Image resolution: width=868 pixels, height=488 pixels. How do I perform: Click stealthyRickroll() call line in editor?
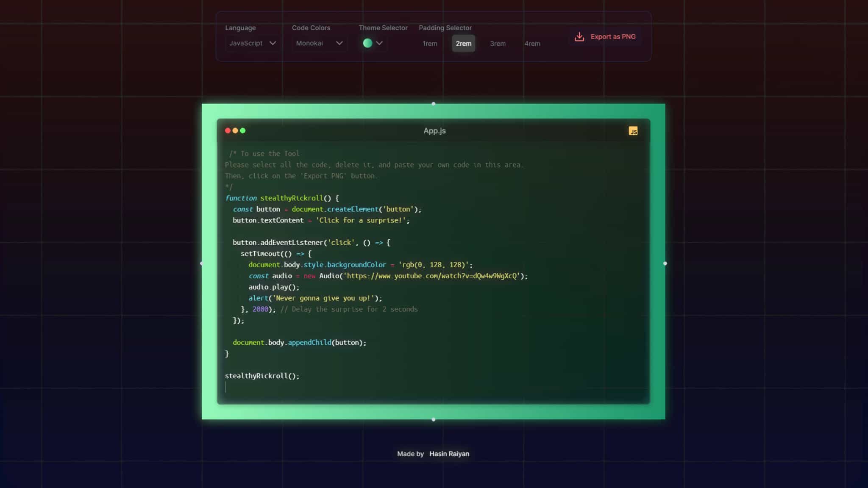(262, 376)
